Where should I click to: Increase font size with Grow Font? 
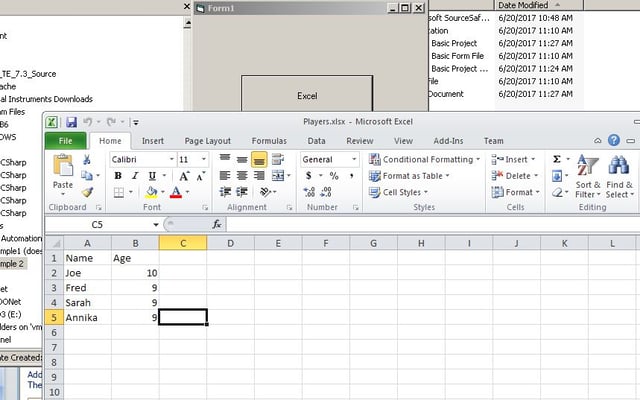tap(184, 176)
